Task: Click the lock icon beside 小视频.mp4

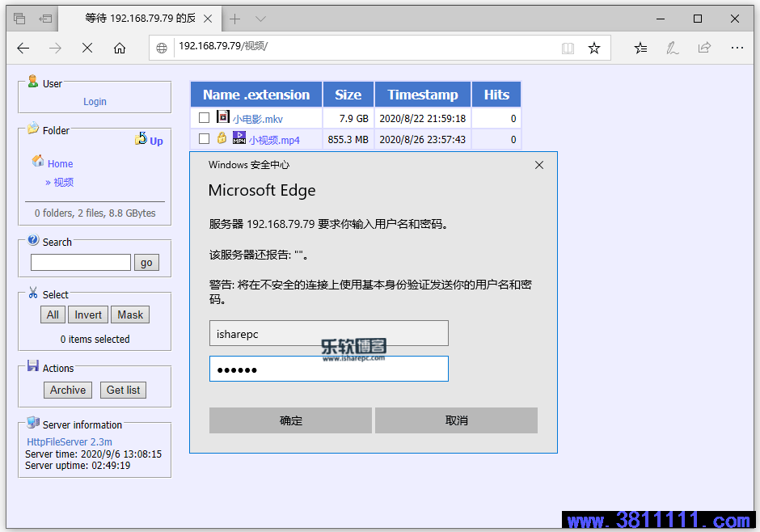Action: point(222,137)
